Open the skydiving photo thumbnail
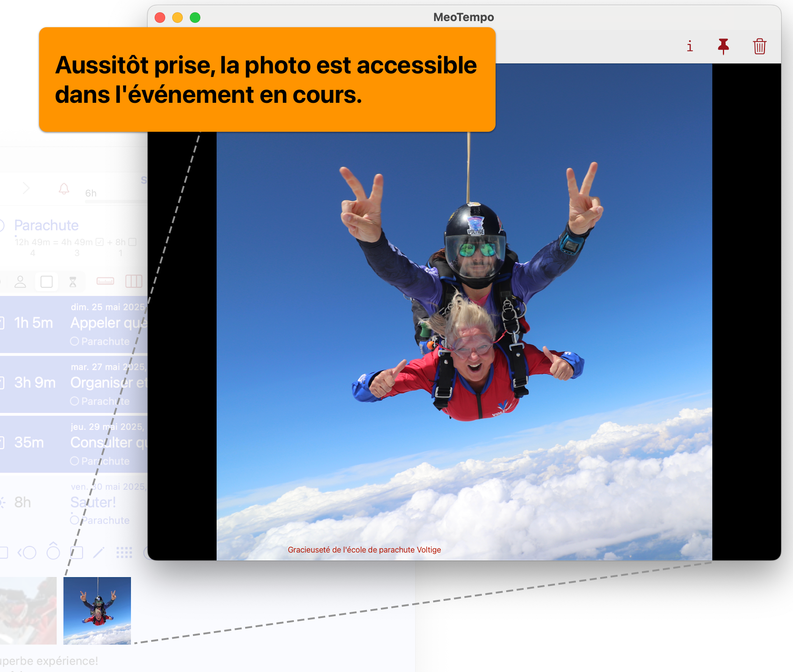The height and width of the screenshot is (672, 793). coord(97,611)
